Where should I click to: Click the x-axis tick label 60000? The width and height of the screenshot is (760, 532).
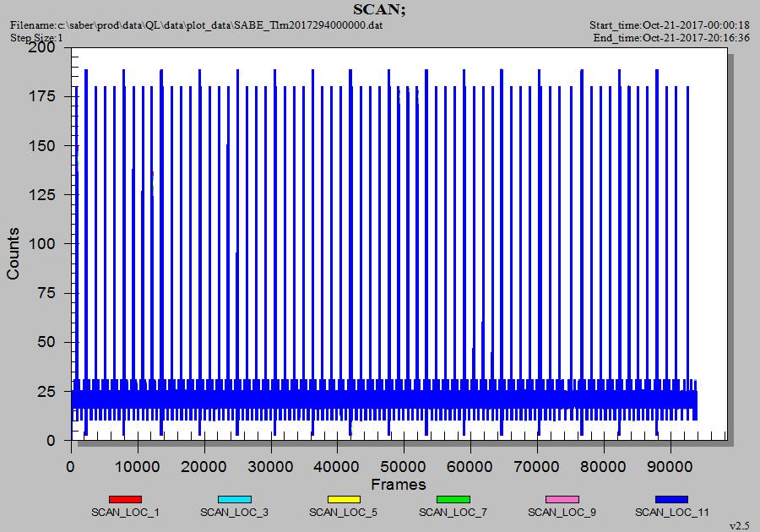(470, 467)
